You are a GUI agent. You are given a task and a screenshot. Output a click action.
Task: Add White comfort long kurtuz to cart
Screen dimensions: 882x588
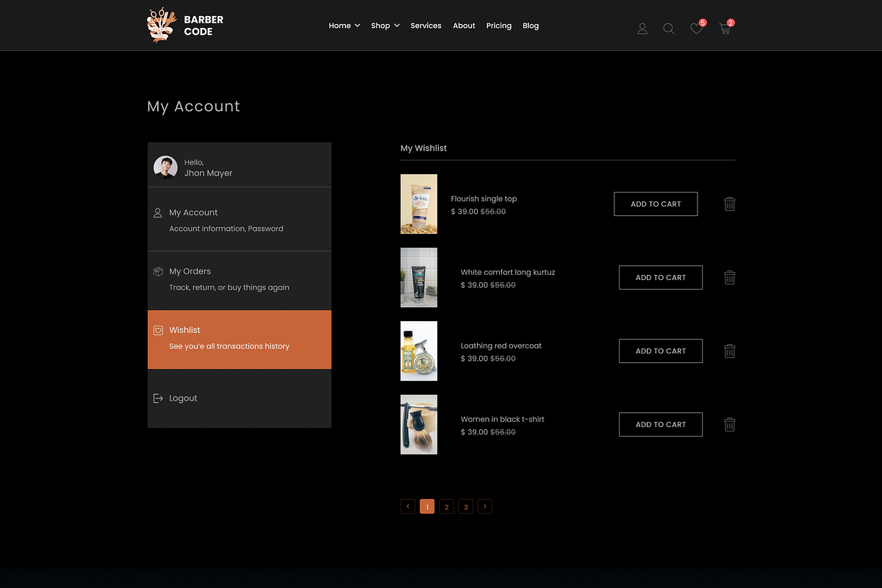click(x=661, y=278)
